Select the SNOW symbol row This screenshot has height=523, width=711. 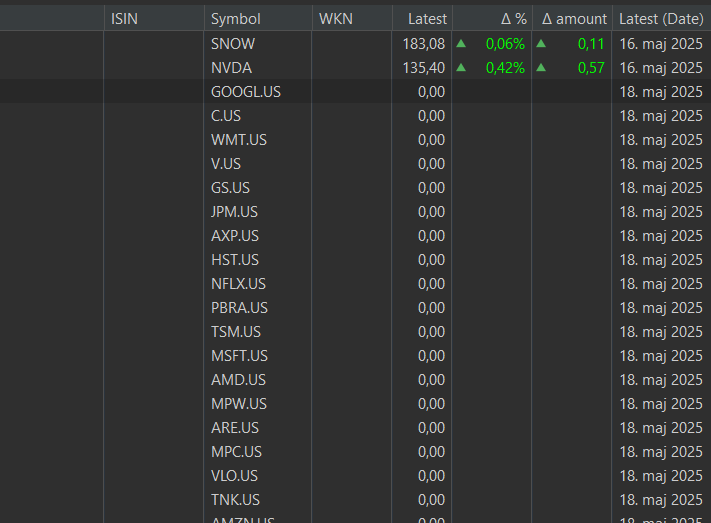[x=233, y=44]
